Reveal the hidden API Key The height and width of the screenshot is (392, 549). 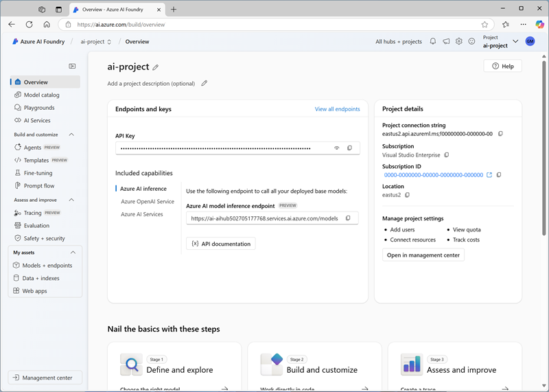pyautogui.click(x=336, y=148)
